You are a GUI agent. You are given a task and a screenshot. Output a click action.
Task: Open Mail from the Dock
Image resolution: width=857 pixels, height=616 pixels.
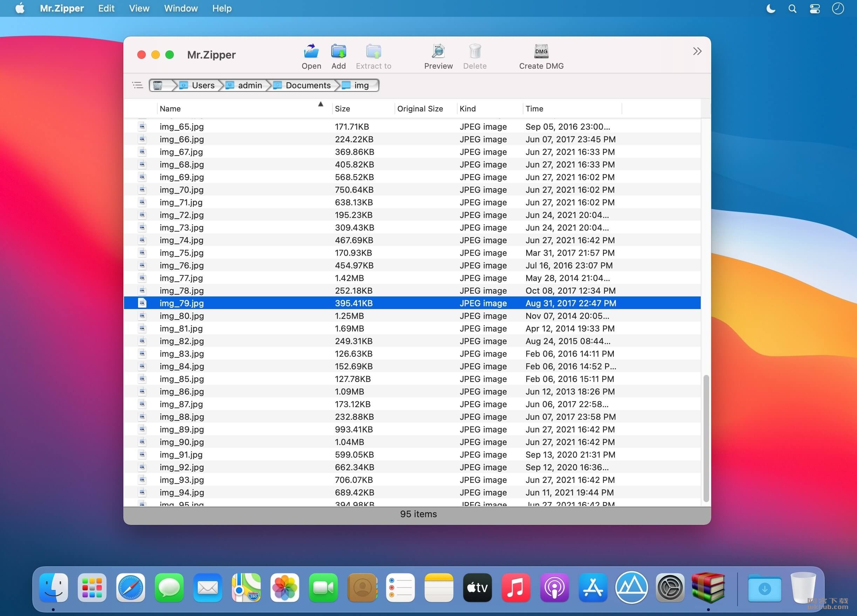[x=207, y=587]
